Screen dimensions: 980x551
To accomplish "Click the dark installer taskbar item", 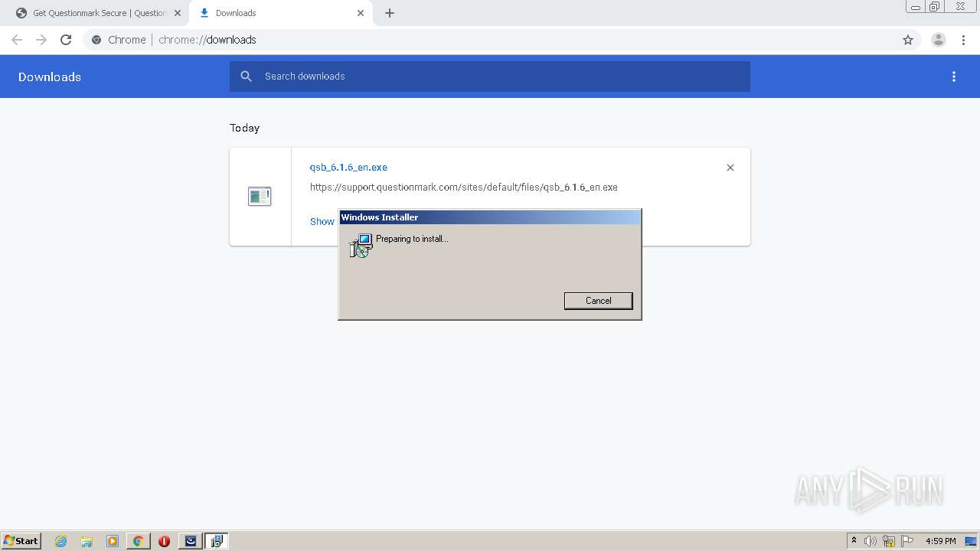I will (191, 541).
